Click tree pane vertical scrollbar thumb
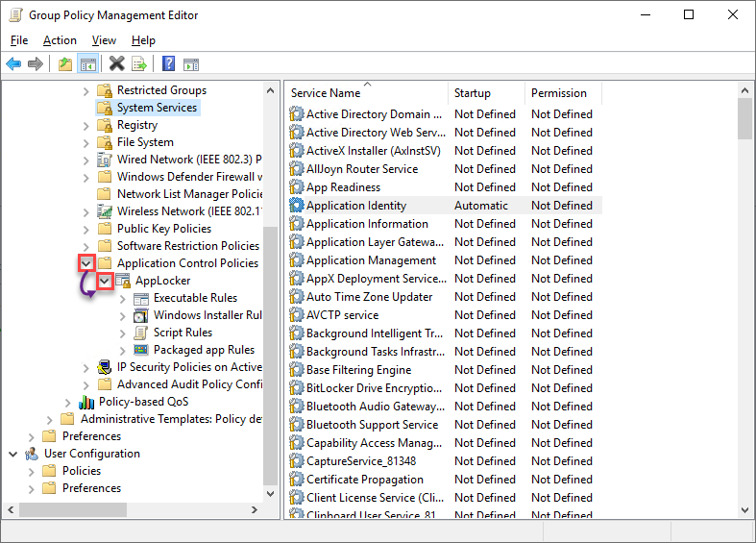756x543 pixels. pyautogui.click(x=271, y=356)
